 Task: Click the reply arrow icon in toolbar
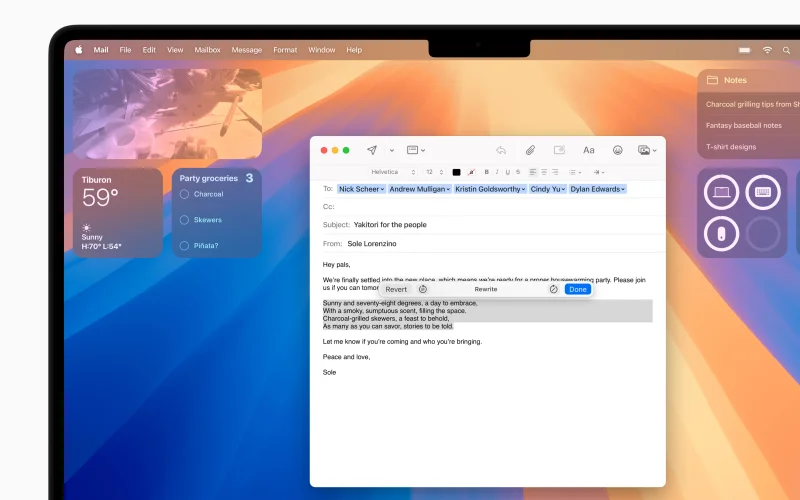pyautogui.click(x=501, y=150)
